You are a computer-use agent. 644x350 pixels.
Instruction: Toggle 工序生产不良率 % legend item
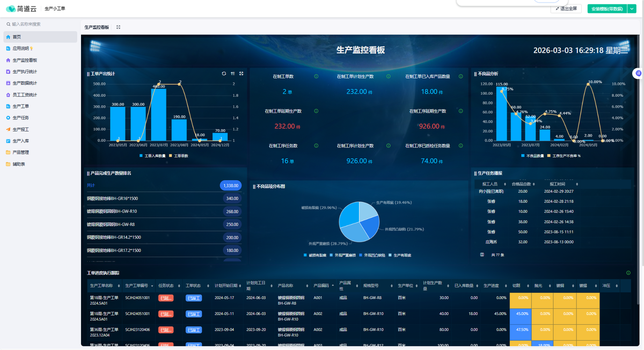(x=565, y=156)
